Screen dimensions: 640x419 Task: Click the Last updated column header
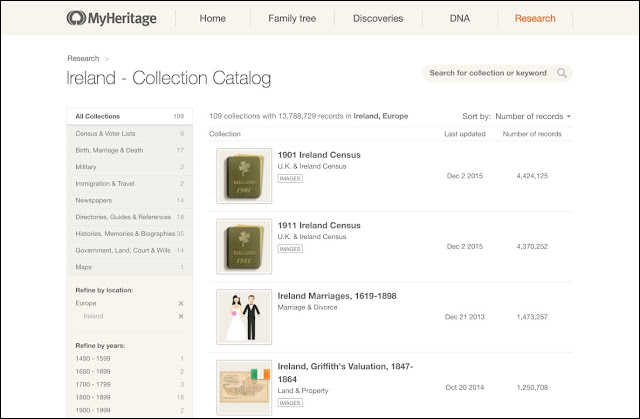465,134
